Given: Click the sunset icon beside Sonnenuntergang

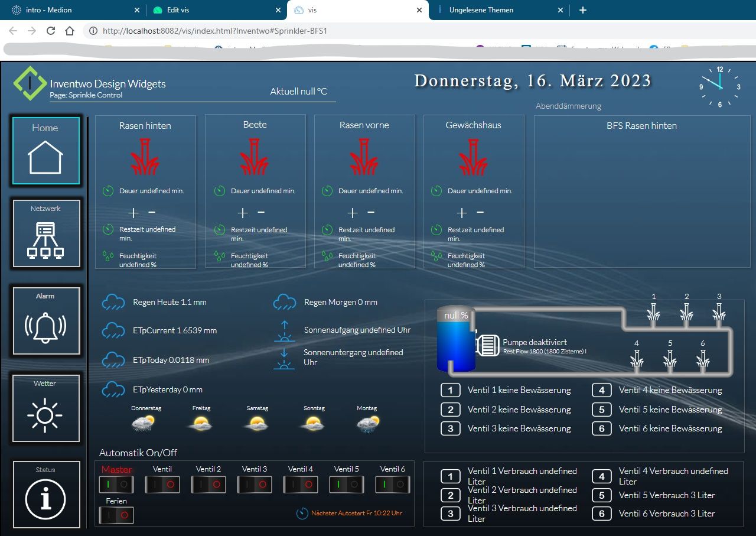Looking at the screenshot, I should point(284,358).
